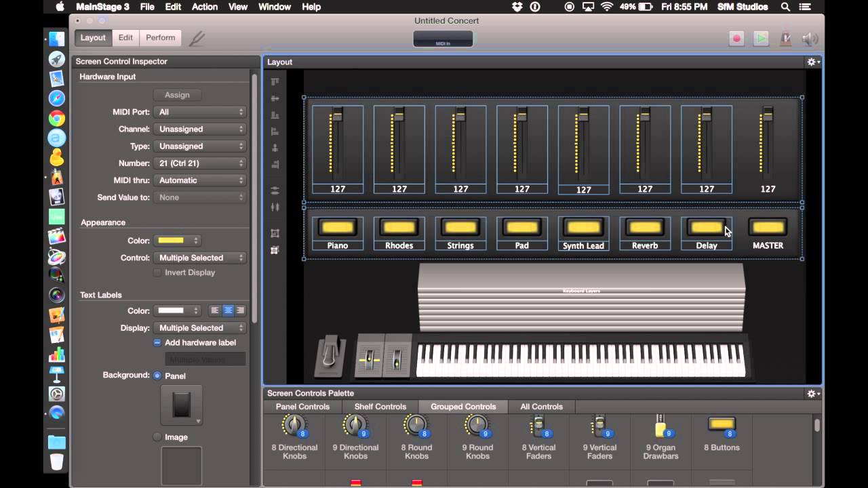The height and width of the screenshot is (488, 868).
Task: Open the panel background style picker
Action: point(181,405)
